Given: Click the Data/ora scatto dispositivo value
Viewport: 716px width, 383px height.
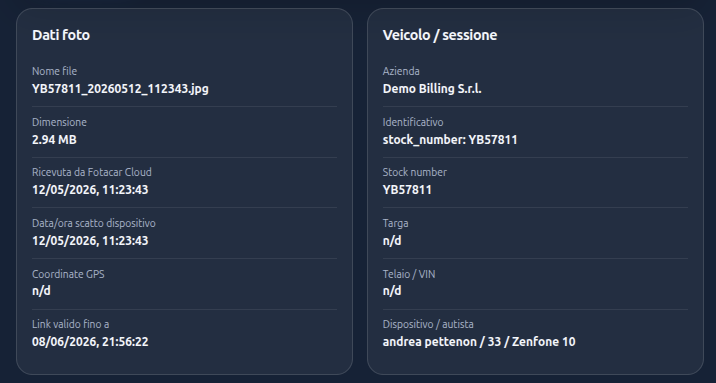Looking at the screenshot, I should coord(90,241).
